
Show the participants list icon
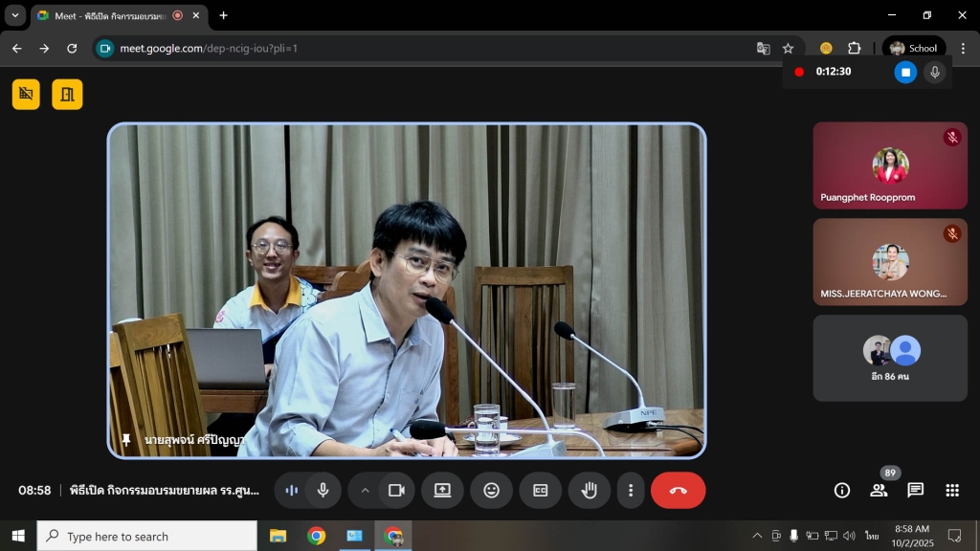(x=879, y=491)
